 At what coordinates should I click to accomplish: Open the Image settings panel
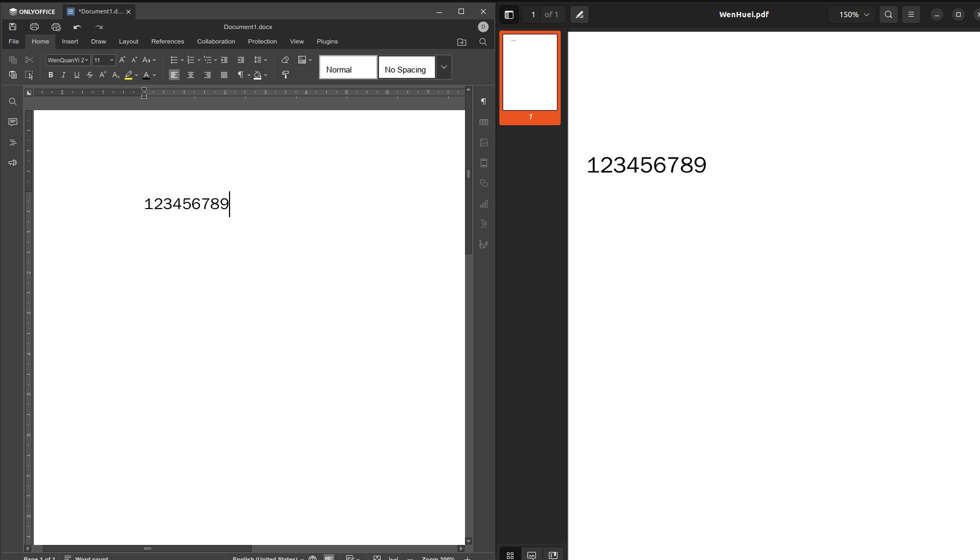[484, 142]
